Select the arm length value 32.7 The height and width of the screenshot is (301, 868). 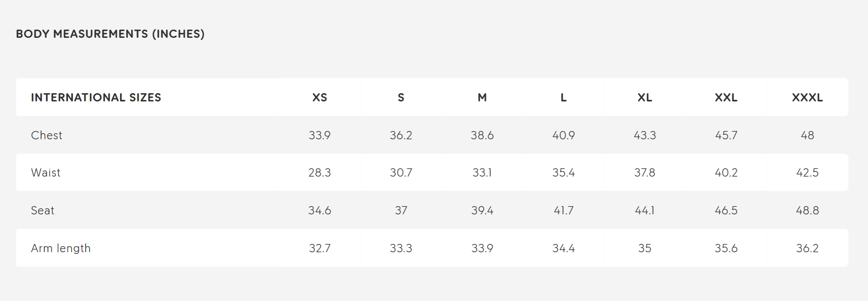point(319,248)
